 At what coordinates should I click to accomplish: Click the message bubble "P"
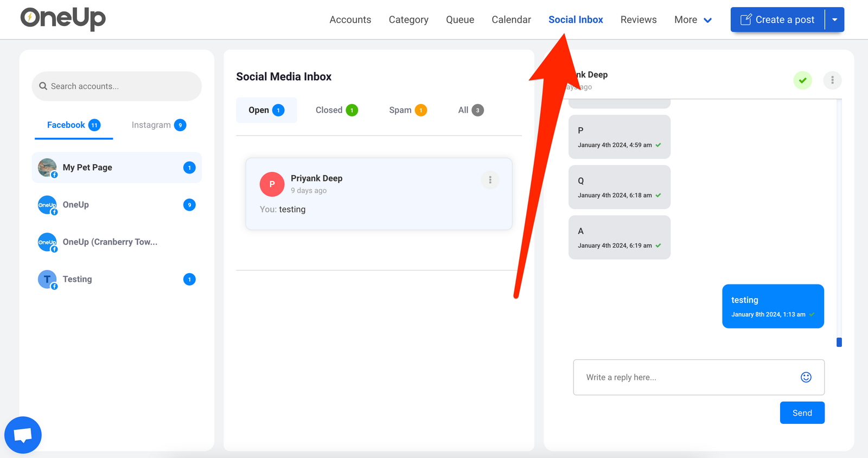[620, 137]
